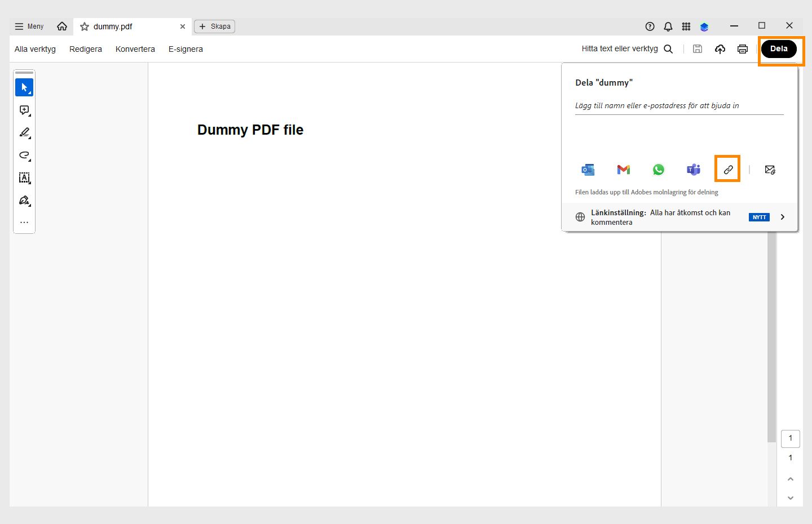Select the add comment tool
812x524 pixels.
(x=24, y=110)
